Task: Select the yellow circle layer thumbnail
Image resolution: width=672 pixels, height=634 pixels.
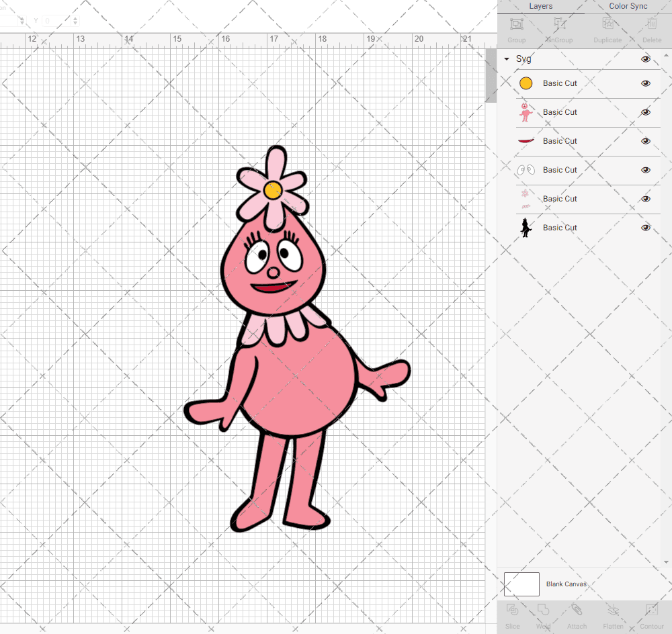Action: (x=526, y=83)
